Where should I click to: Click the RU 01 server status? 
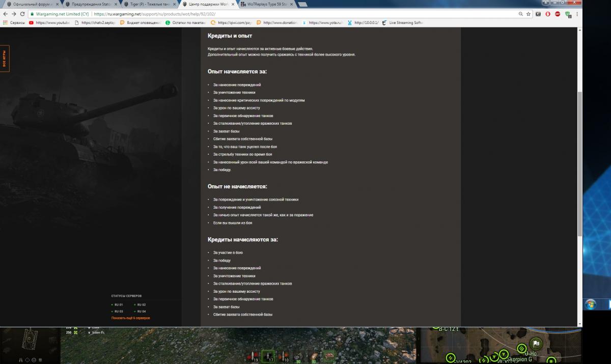pyautogui.click(x=117, y=304)
